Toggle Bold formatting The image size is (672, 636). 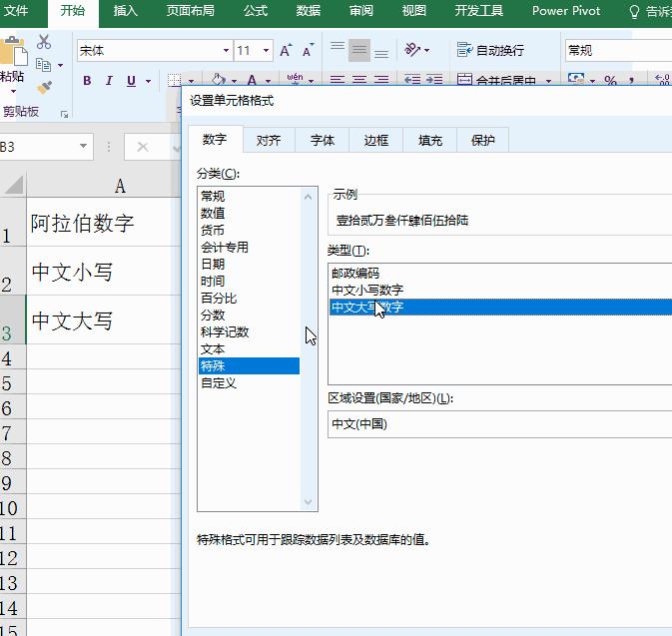coord(87,81)
